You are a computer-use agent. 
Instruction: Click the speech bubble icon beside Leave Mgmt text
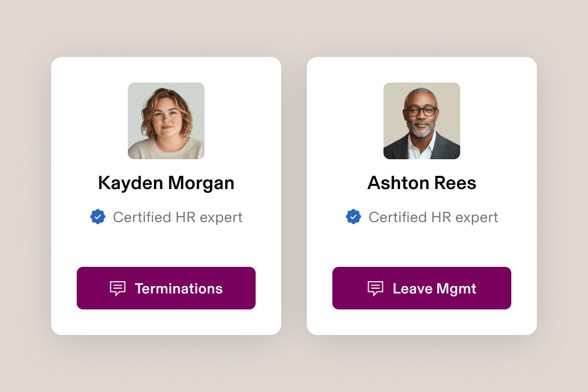click(374, 288)
